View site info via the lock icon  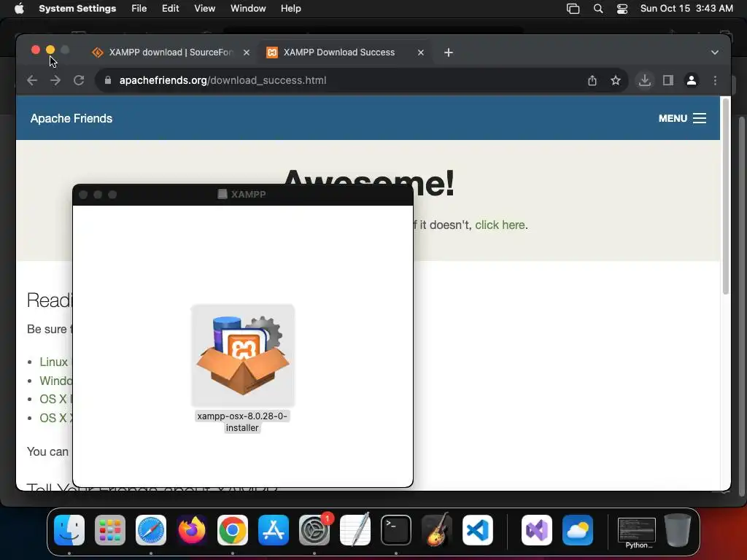(108, 80)
